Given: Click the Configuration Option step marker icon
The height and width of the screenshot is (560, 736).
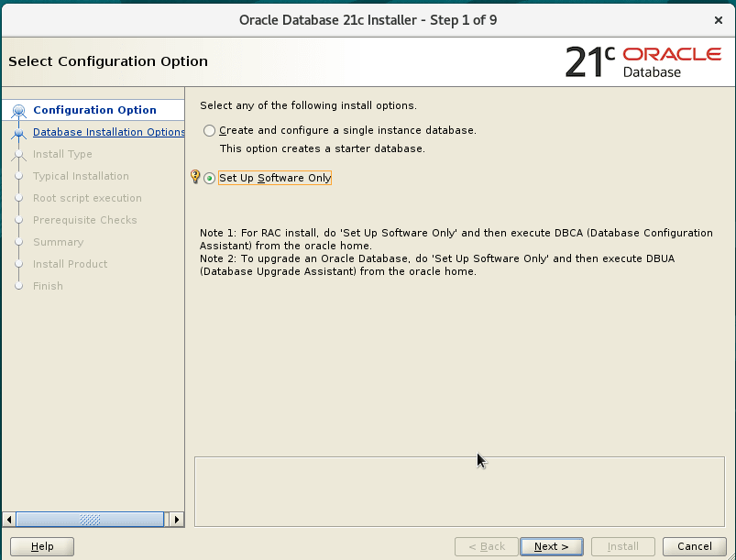Looking at the screenshot, I should click(18, 111).
